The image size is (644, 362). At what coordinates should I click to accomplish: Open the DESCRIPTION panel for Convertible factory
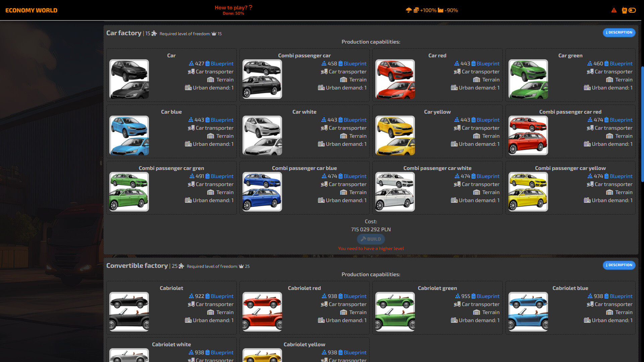click(x=619, y=265)
